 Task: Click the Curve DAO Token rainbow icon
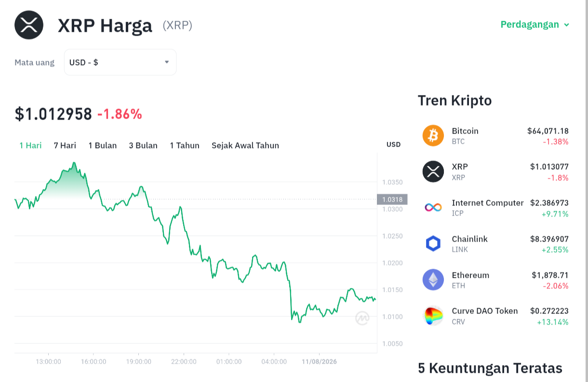coord(433,315)
